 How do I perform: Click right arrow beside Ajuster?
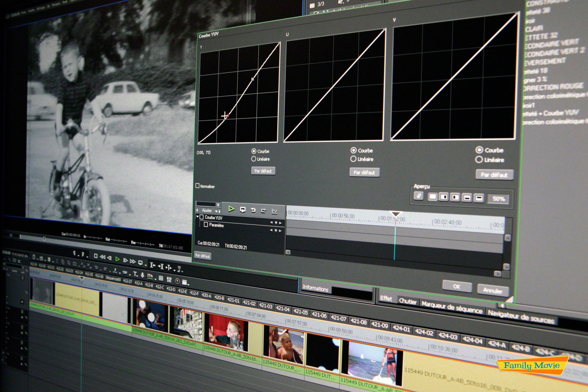(220, 212)
